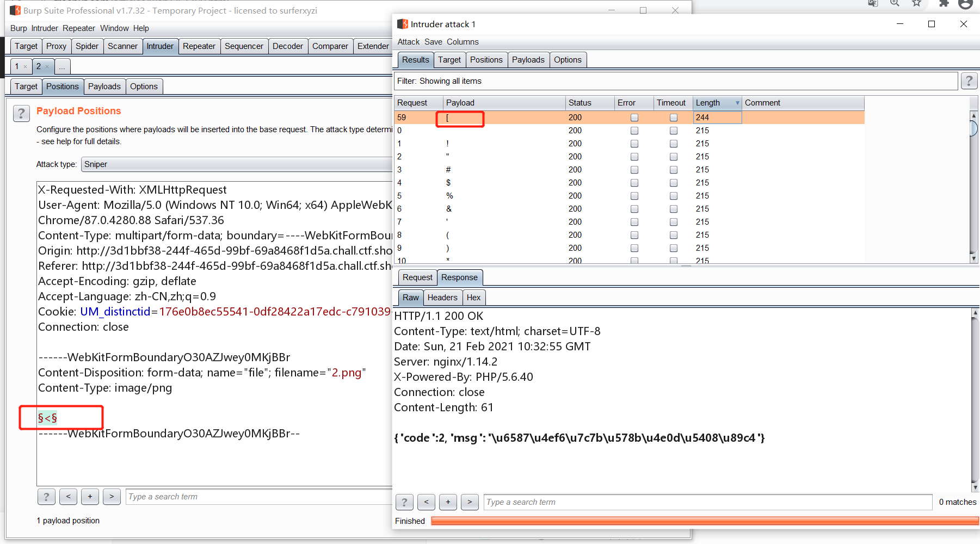Viewport: 980px width, 544px height.
Task: Sort results by the Length column header
Action: 717,103
